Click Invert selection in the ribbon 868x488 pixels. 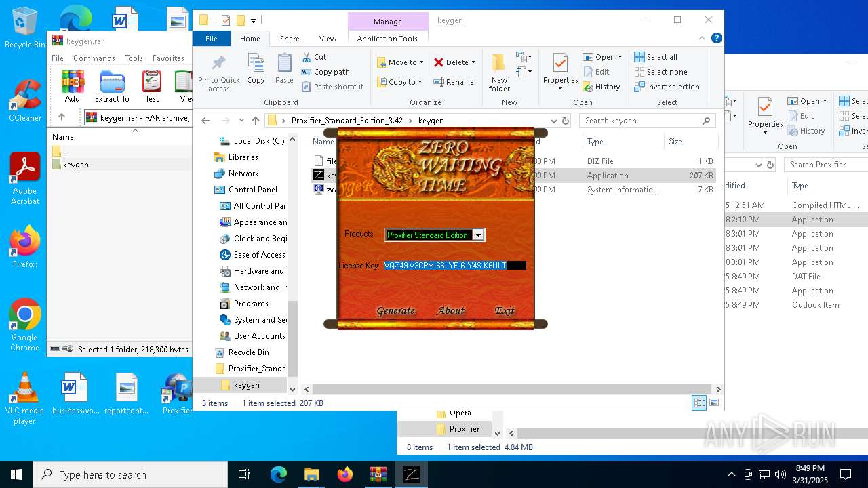pyautogui.click(x=667, y=87)
